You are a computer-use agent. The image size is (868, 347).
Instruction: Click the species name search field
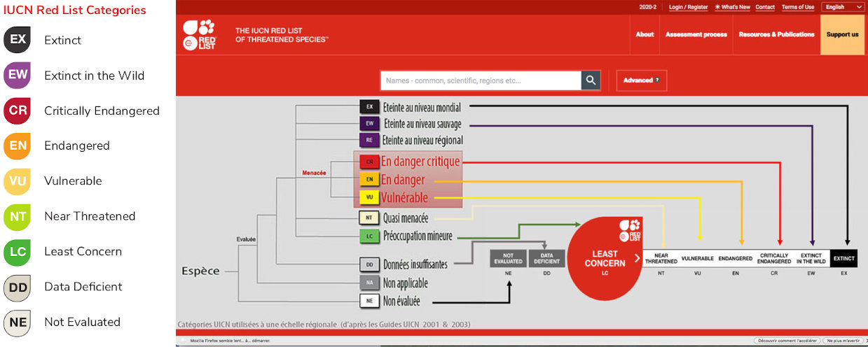click(481, 80)
